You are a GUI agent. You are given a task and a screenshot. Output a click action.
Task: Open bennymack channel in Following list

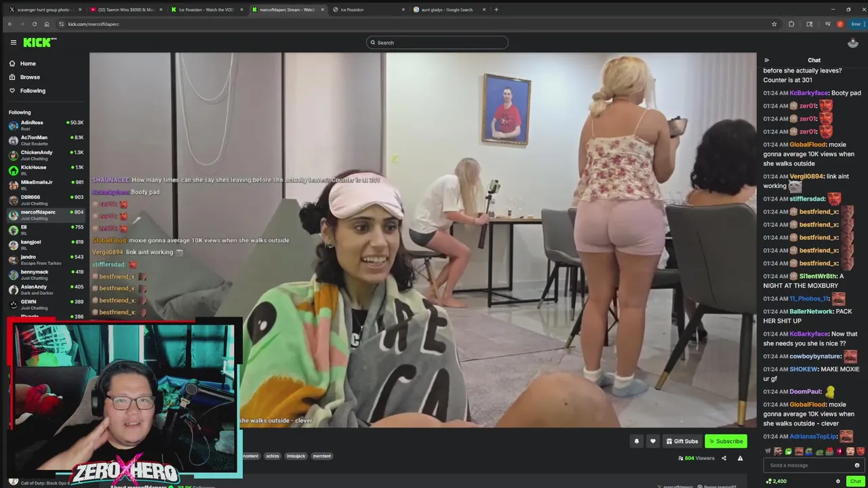click(45, 274)
